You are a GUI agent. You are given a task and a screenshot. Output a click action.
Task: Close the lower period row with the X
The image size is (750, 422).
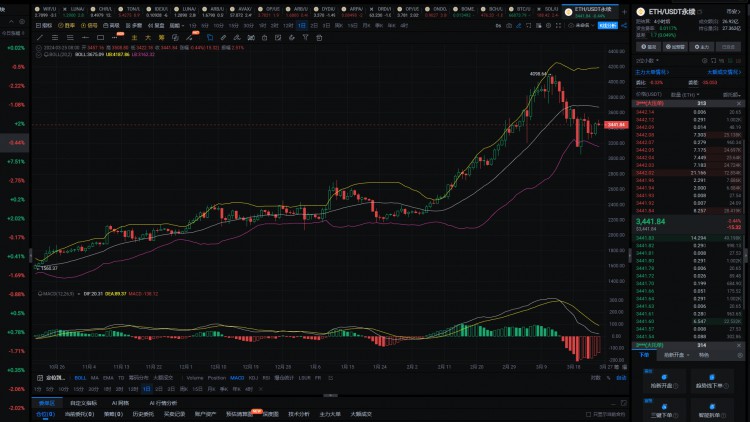click(x=261, y=389)
